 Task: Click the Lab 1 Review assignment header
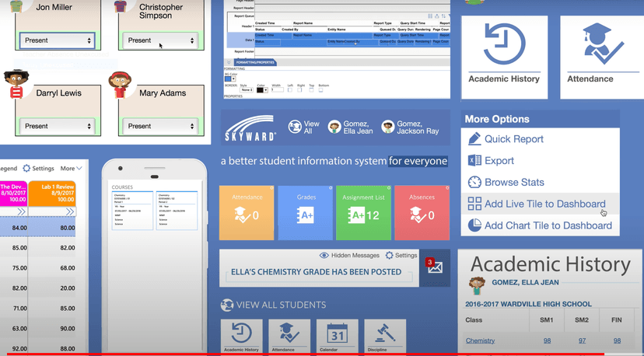pyautogui.click(x=52, y=193)
